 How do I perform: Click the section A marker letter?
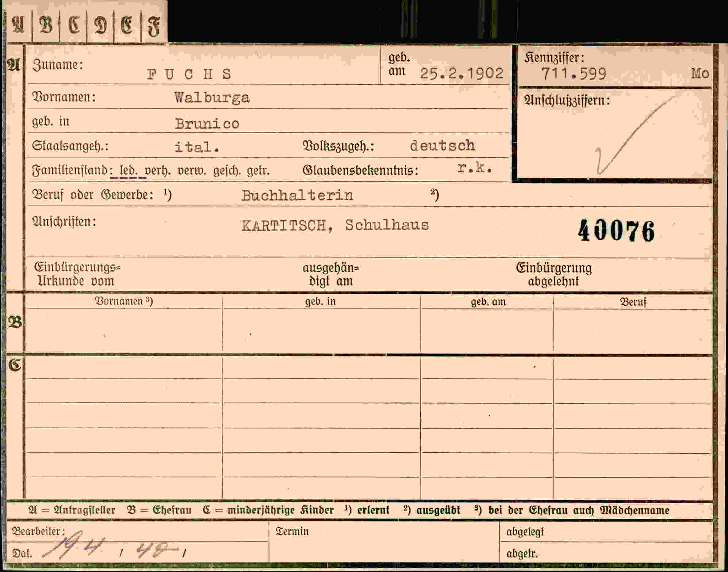[14, 65]
